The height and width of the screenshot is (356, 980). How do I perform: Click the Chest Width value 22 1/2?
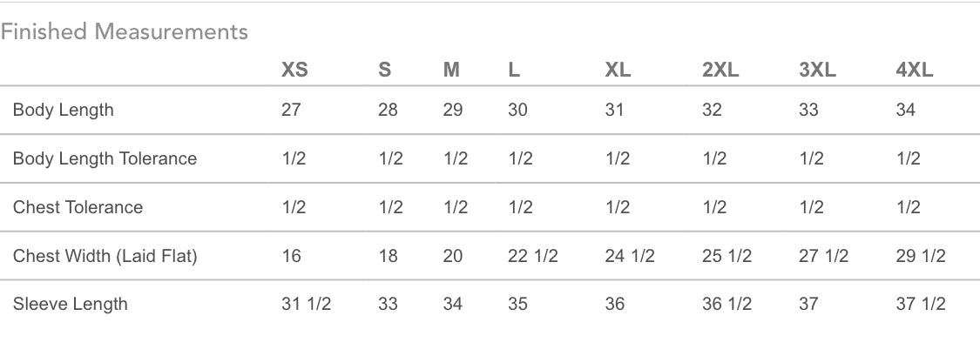pos(532,256)
